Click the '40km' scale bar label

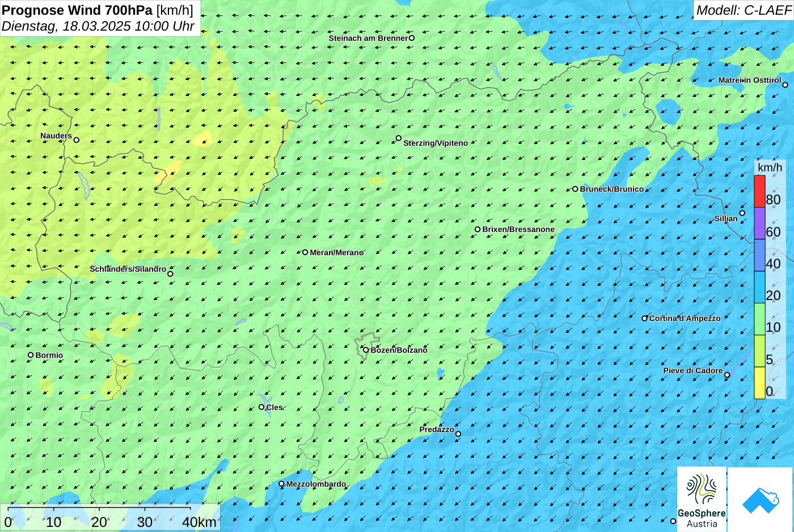pos(199,522)
